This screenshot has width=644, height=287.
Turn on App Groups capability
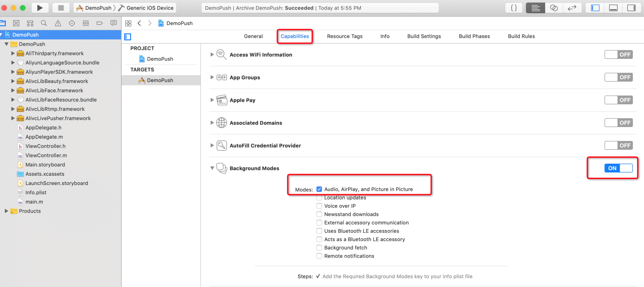619,77
